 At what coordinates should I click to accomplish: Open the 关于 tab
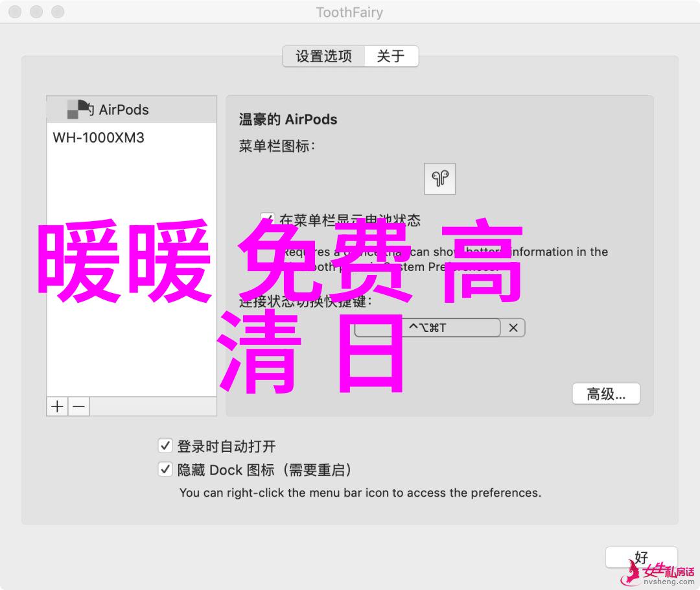tap(391, 56)
